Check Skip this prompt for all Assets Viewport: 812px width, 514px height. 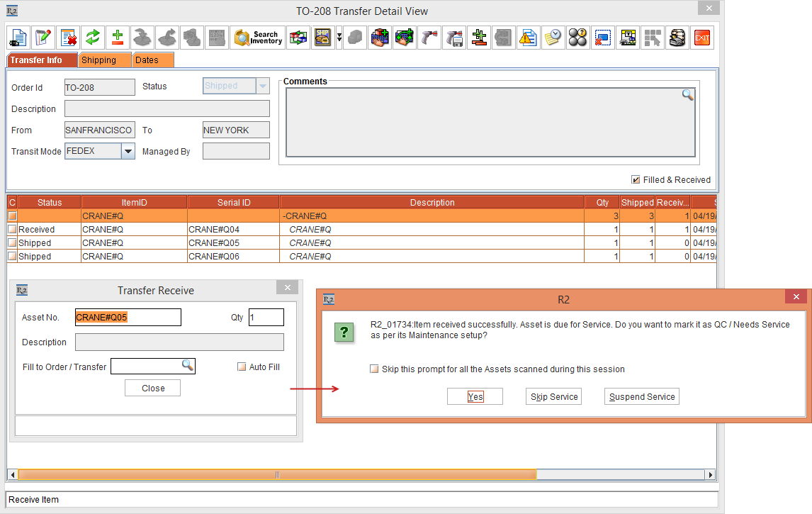[374, 369]
